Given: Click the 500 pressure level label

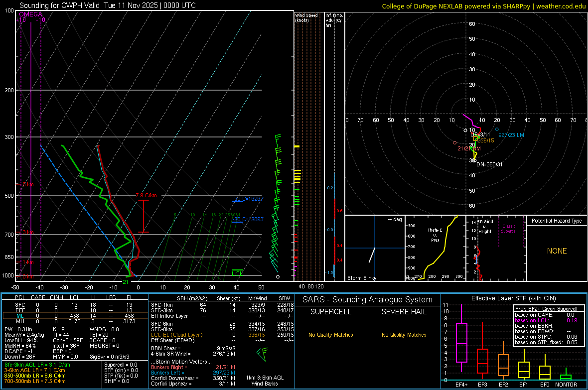Looking at the screenshot, I should coord(9,196).
